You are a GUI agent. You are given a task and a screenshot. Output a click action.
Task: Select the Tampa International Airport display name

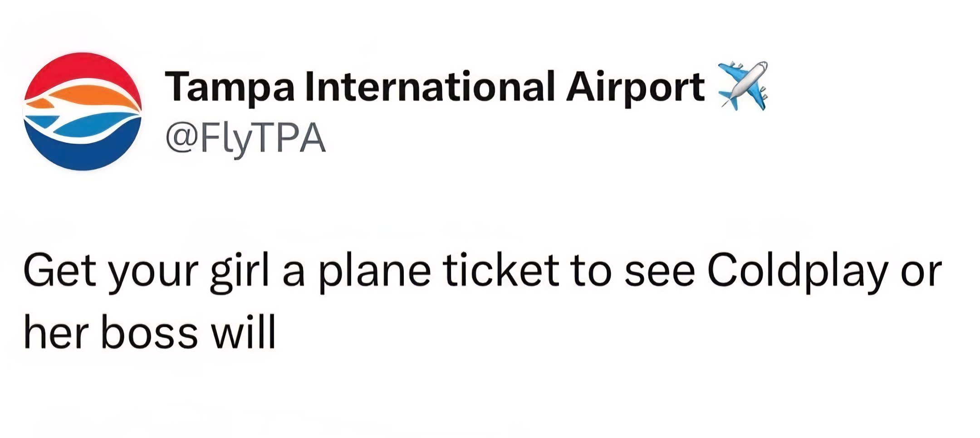coord(434,87)
